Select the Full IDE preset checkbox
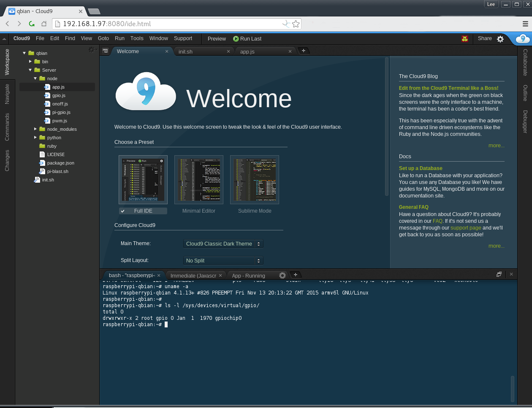Screen dimensions: 532x408 point(122,211)
